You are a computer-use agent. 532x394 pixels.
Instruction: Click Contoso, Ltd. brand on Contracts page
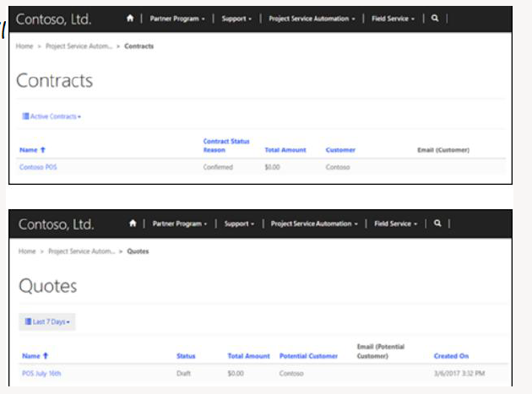[x=53, y=19]
